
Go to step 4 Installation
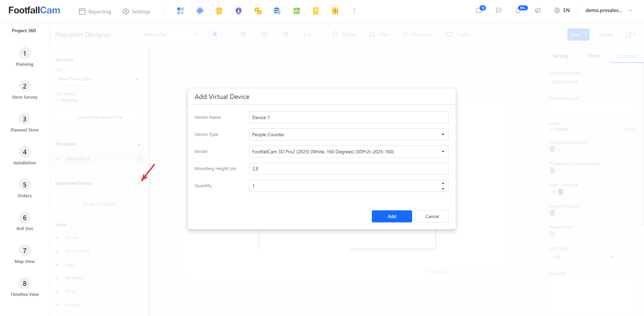(24, 156)
